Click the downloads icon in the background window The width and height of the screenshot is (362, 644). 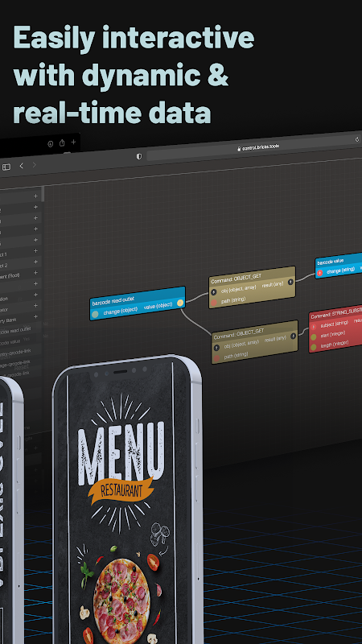[x=51, y=143]
